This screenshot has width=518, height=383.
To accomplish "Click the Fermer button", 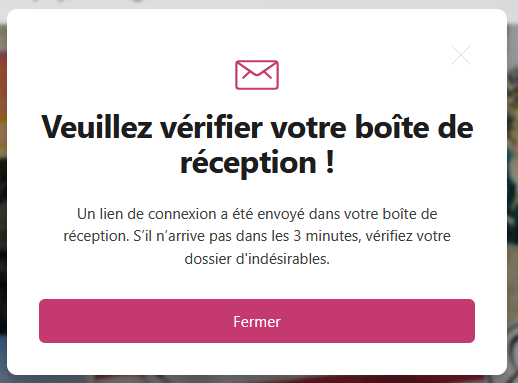I will tap(257, 321).
